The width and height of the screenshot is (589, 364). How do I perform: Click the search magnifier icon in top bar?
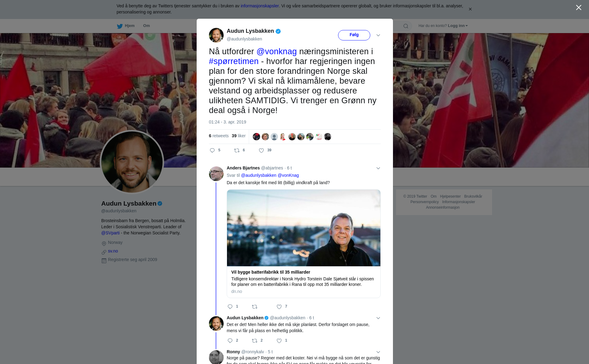406,26
